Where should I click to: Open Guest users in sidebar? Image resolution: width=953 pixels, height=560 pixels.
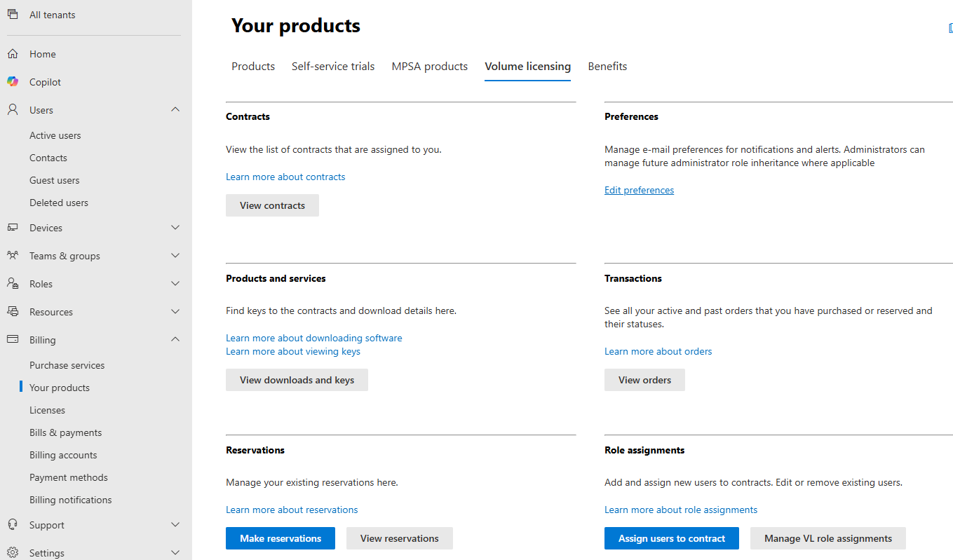coord(55,180)
